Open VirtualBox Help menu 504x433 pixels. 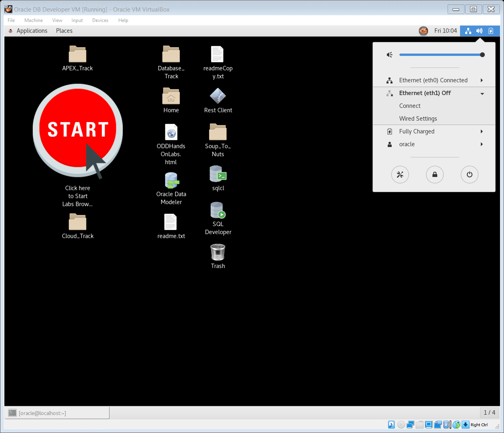coord(123,20)
